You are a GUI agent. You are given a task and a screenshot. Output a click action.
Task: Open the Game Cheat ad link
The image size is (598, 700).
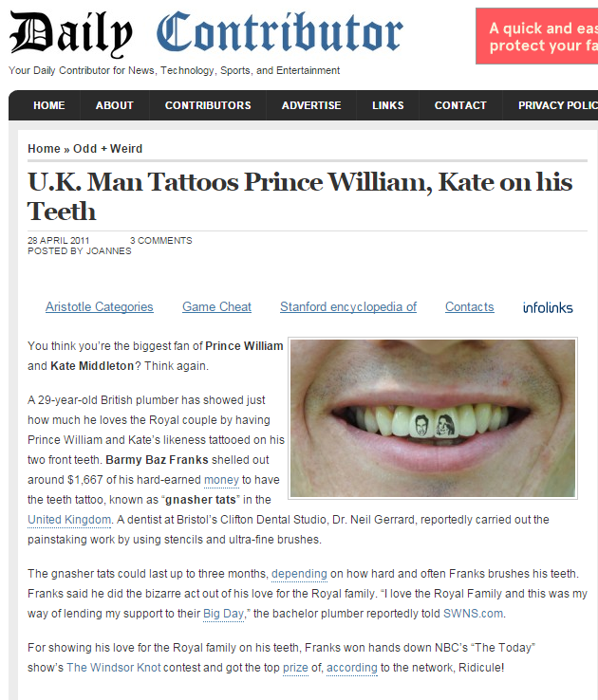click(216, 306)
